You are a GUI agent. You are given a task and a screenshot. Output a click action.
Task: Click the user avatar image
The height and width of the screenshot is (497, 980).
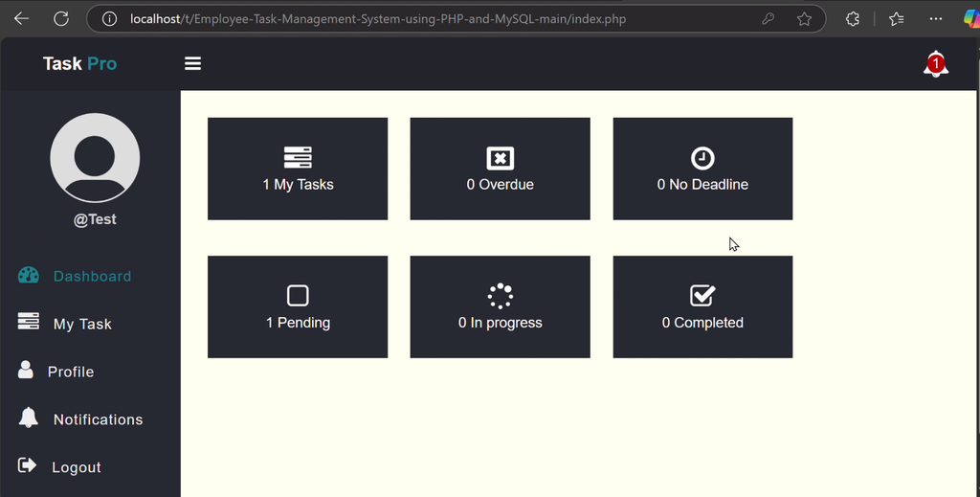95,158
